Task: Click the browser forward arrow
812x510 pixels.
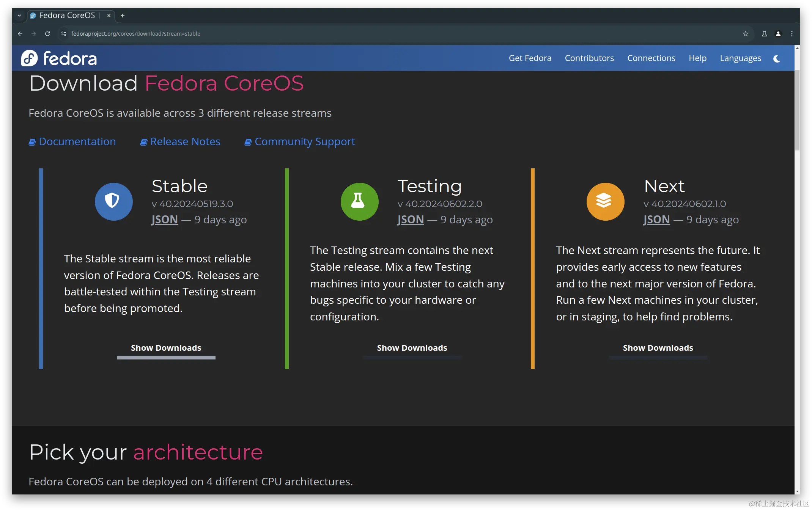Action: click(34, 34)
